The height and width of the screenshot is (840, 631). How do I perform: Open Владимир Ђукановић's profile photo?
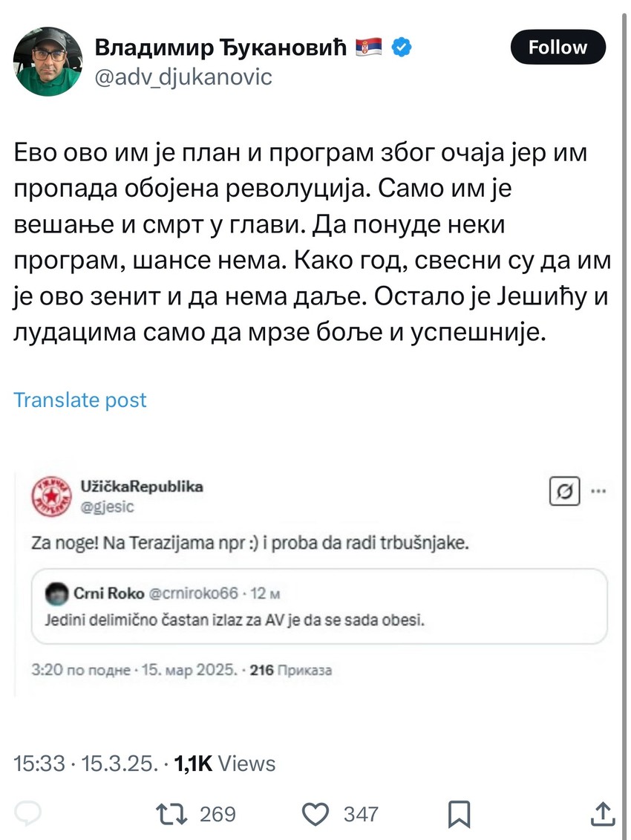(48, 62)
